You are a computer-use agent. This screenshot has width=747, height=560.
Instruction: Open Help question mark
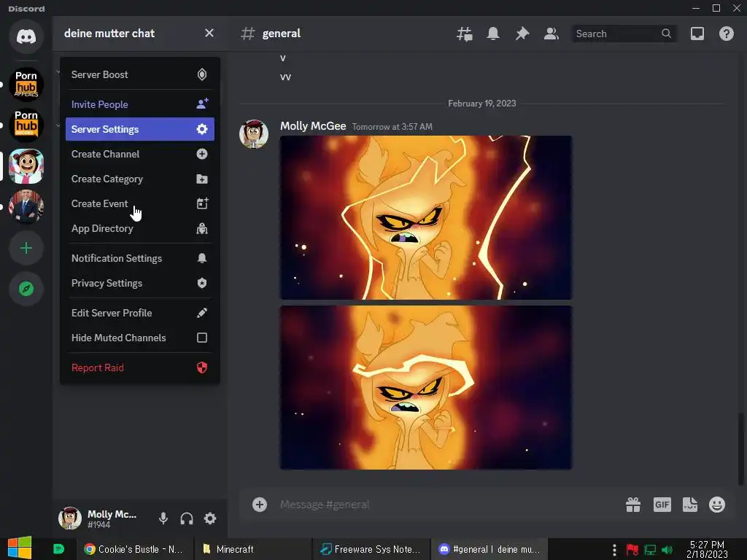(x=726, y=34)
